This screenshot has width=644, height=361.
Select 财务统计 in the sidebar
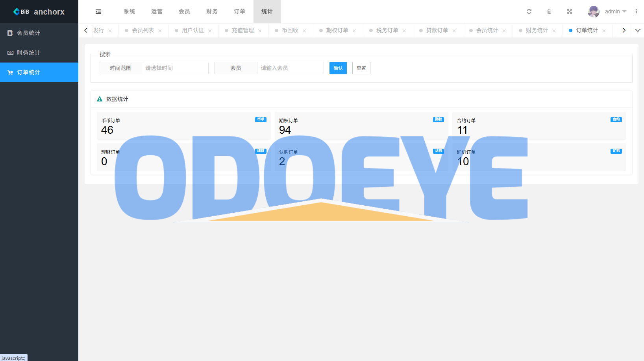click(x=28, y=53)
